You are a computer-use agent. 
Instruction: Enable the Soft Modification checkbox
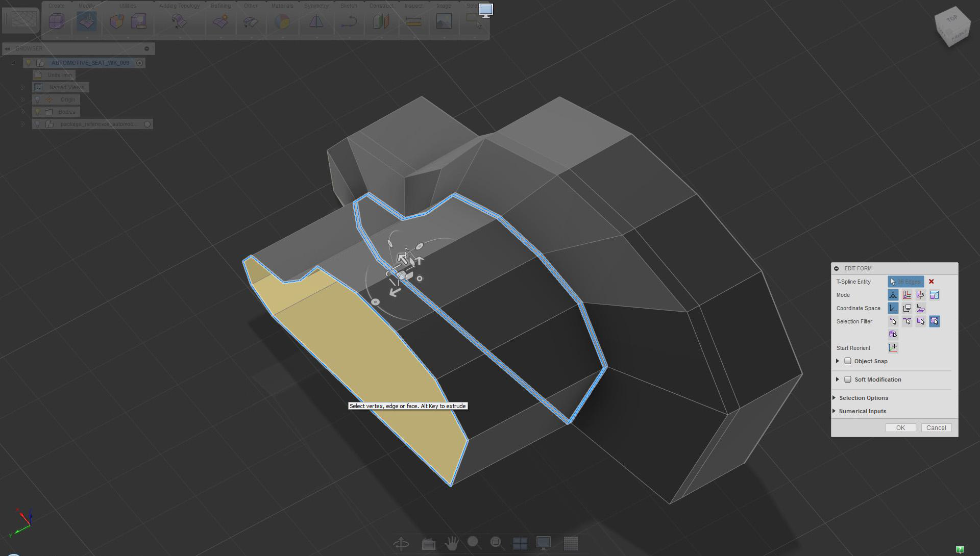pos(848,380)
